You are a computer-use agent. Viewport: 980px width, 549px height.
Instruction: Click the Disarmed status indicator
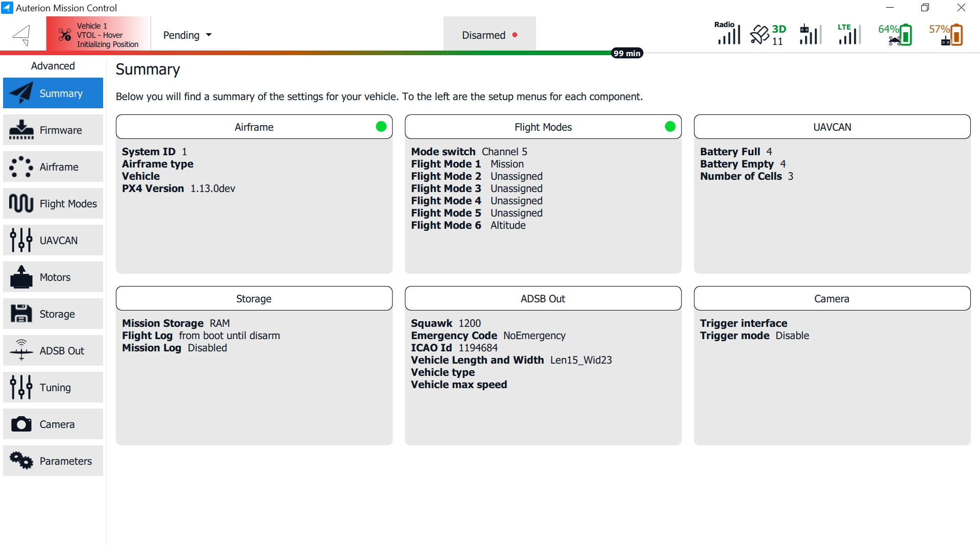[489, 35]
